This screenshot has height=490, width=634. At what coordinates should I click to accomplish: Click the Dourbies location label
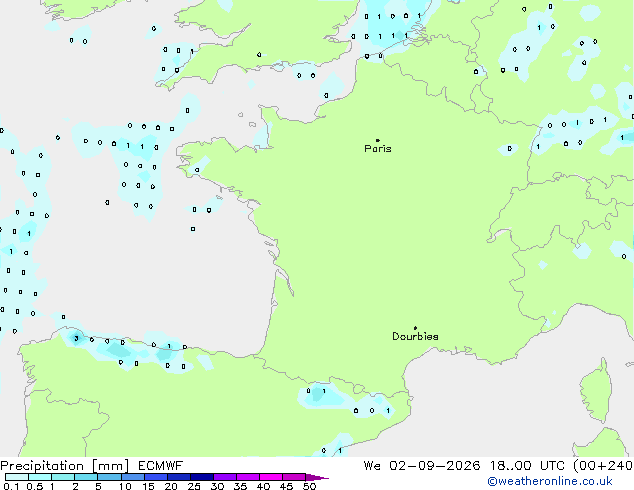click(415, 336)
